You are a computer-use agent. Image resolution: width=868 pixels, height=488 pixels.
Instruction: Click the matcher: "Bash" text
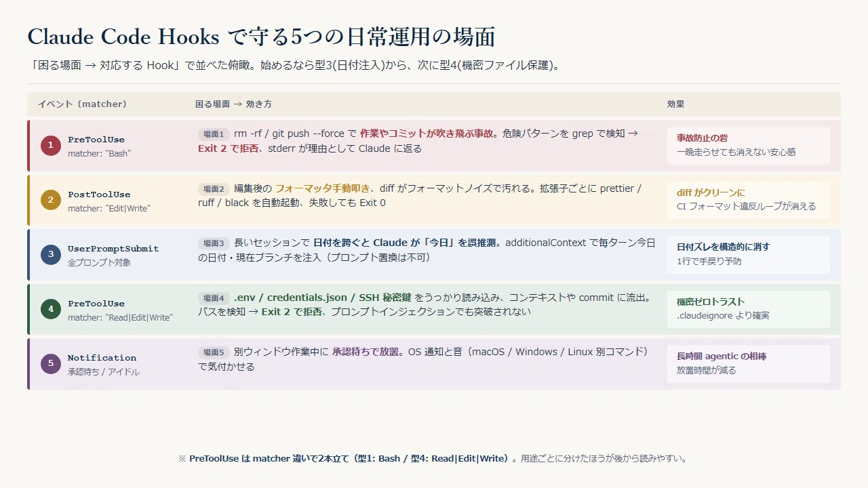coord(99,154)
